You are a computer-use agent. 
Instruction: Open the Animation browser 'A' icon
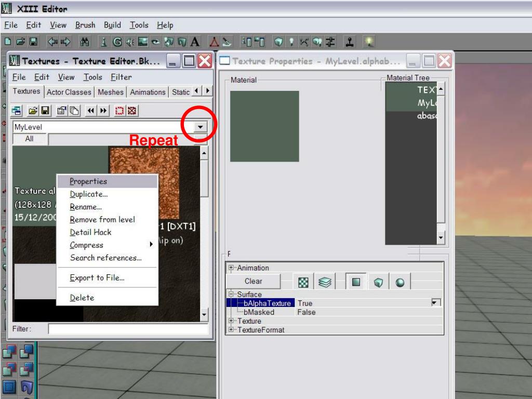[195, 42]
